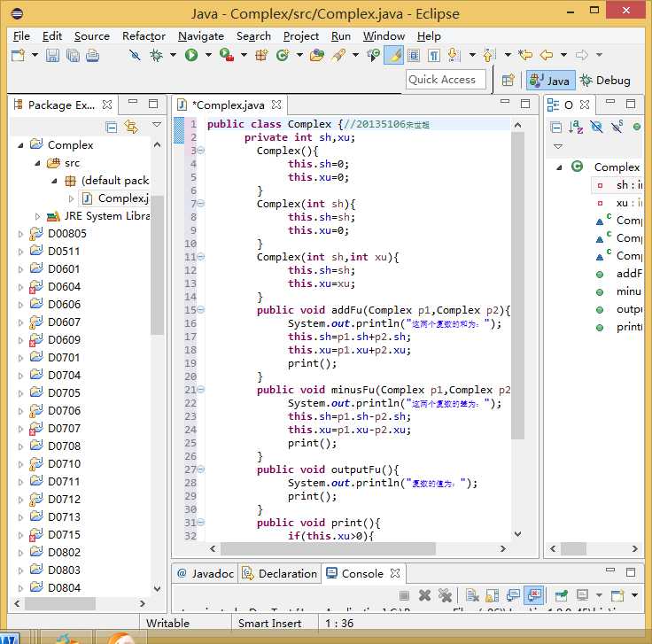Open the Package Explorer view menu
The width and height of the screenshot is (652, 644).
point(156,125)
